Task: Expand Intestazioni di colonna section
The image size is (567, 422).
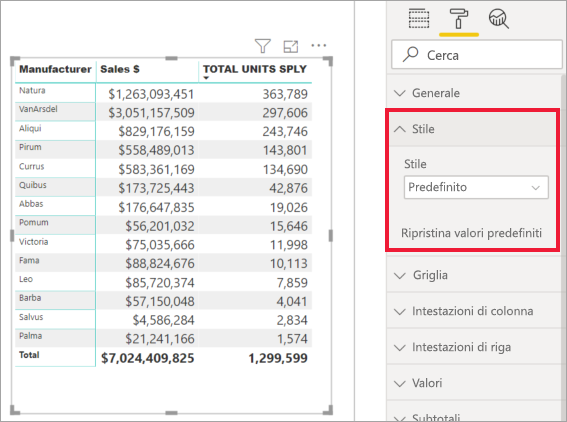Action: pyautogui.click(x=474, y=311)
